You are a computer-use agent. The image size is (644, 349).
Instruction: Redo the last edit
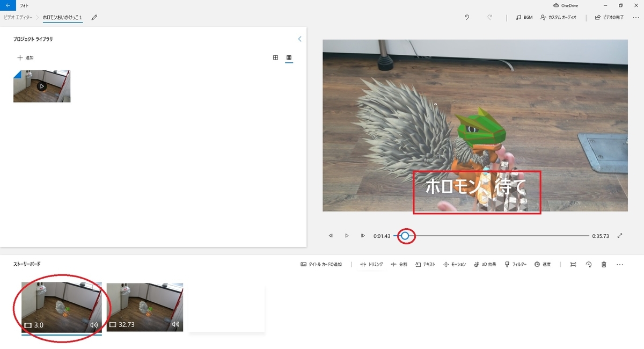pos(489,18)
